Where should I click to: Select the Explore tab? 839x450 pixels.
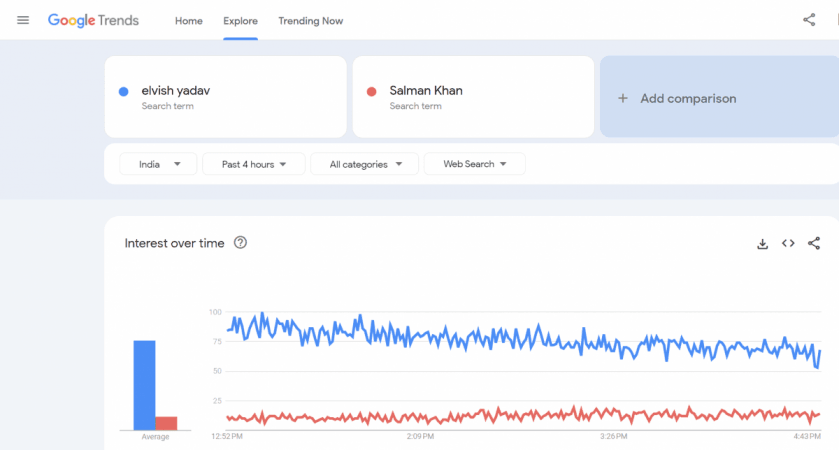[x=240, y=21]
